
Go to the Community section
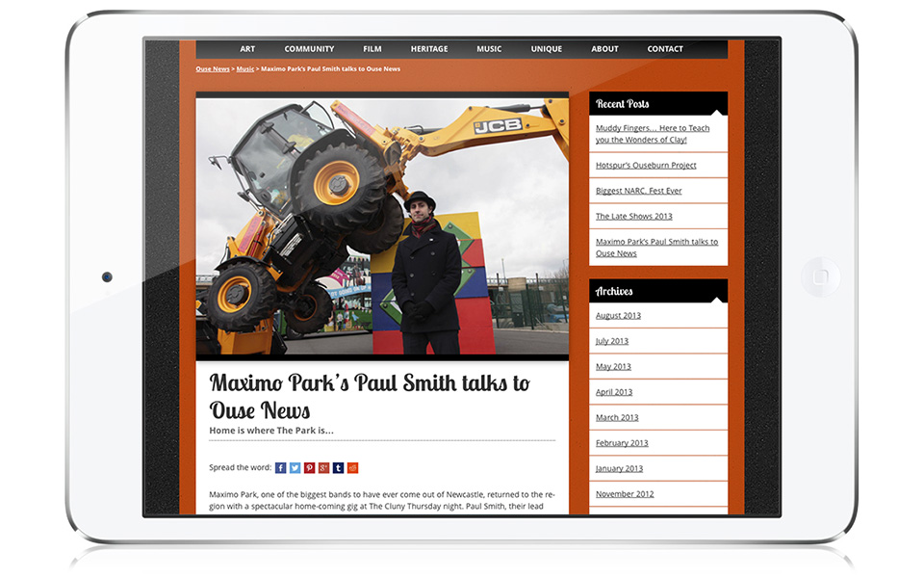309,49
